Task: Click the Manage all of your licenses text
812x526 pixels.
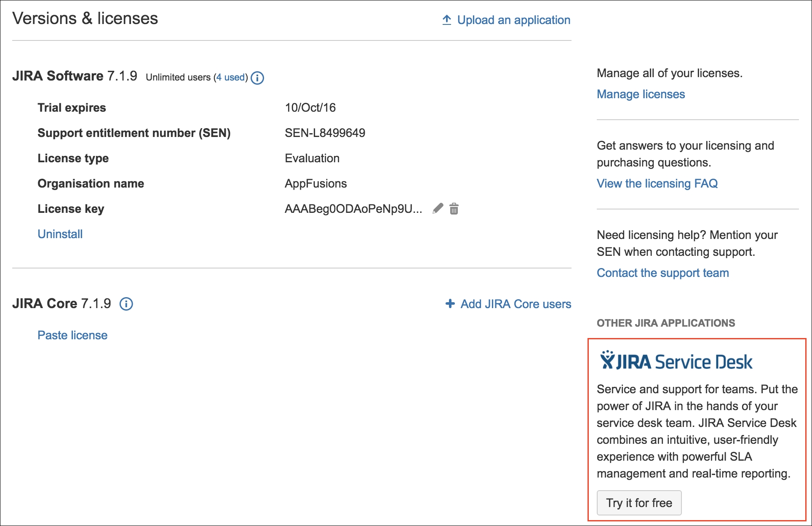Action: point(670,73)
